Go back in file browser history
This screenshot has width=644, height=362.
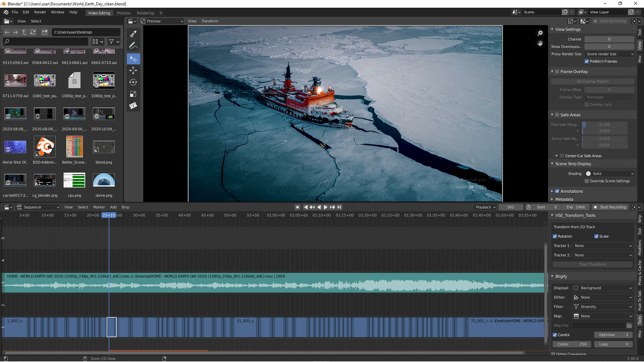click(7, 32)
